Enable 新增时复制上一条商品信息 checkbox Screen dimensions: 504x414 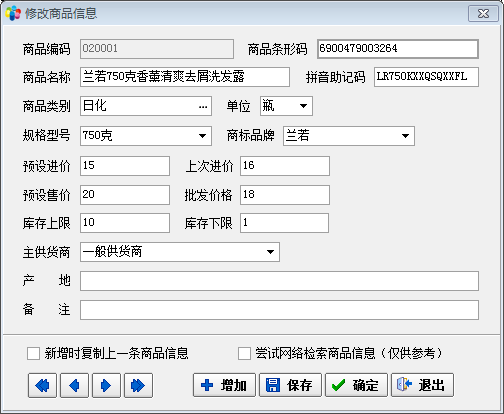tap(33, 353)
